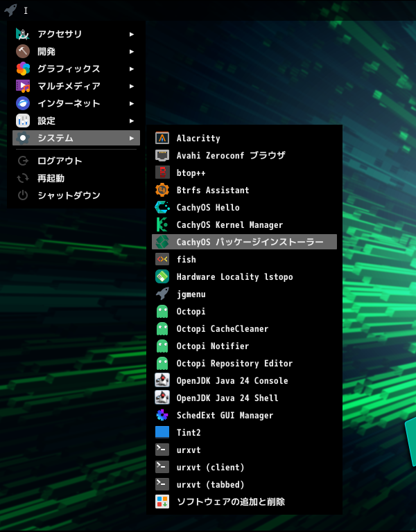Click the red btop++ icon

pyautogui.click(x=162, y=172)
